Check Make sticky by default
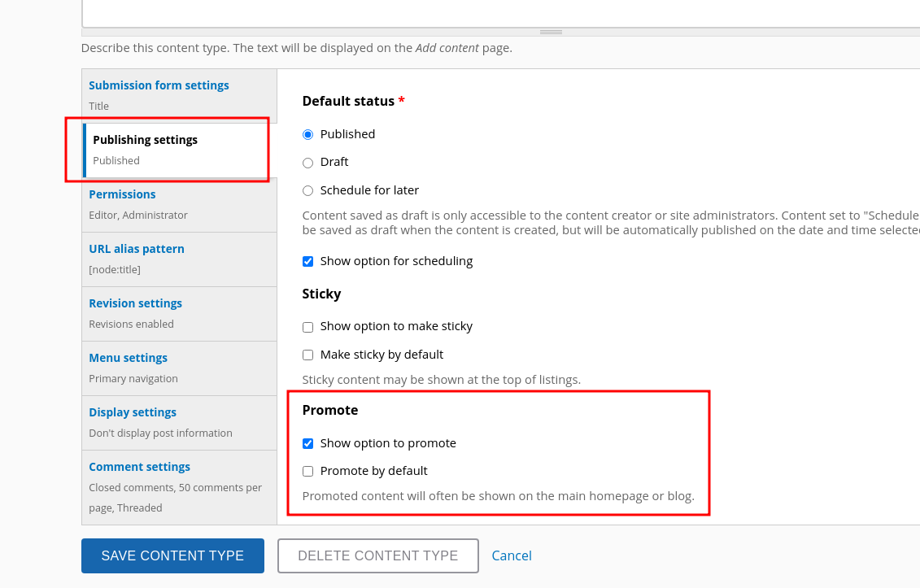Image resolution: width=920 pixels, height=588 pixels. tap(307, 355)
